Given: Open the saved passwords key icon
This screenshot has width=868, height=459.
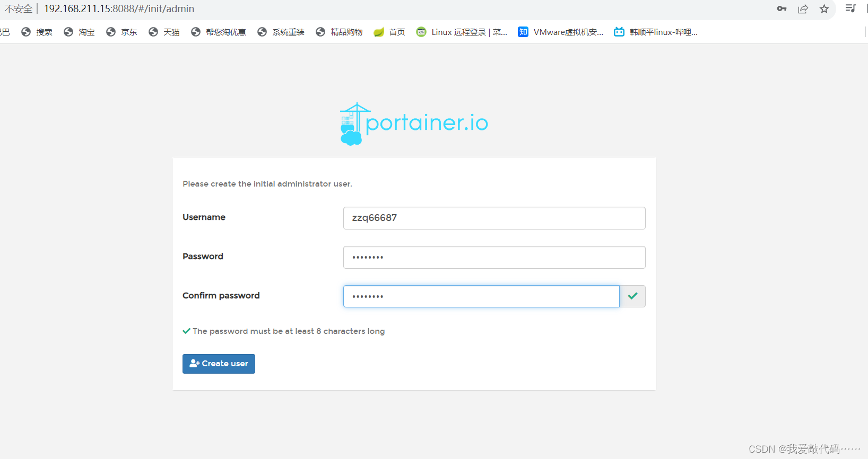Looking at the screenshot, I should coord(782,8).
